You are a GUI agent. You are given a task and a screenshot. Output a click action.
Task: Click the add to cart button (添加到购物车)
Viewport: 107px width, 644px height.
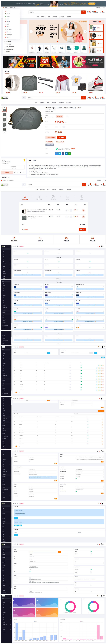[x=51, y=138]
